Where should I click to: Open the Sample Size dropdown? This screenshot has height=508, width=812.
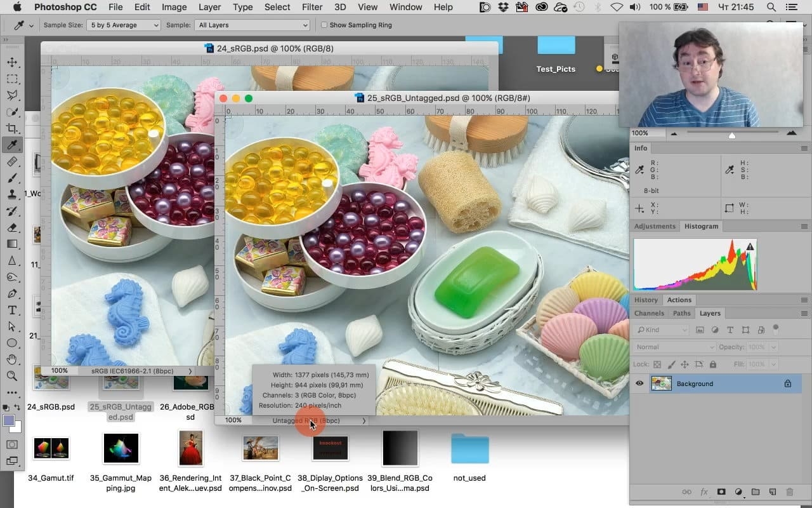pyautogui.click(x=124, y=25)
